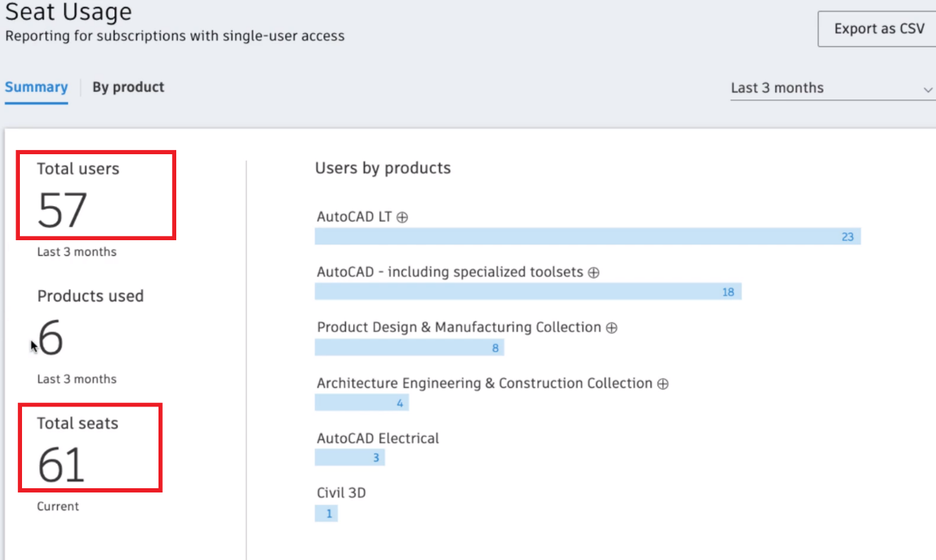Click the Users by products heading

click(x=383, y=168)
